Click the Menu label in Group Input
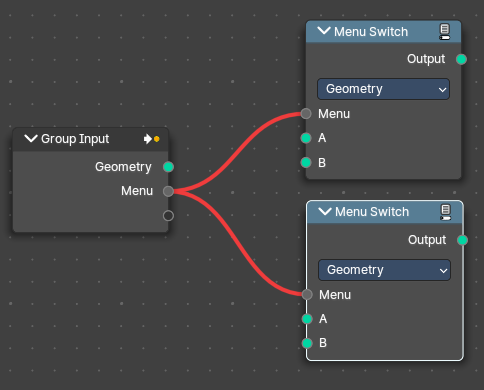 (137, 191)
